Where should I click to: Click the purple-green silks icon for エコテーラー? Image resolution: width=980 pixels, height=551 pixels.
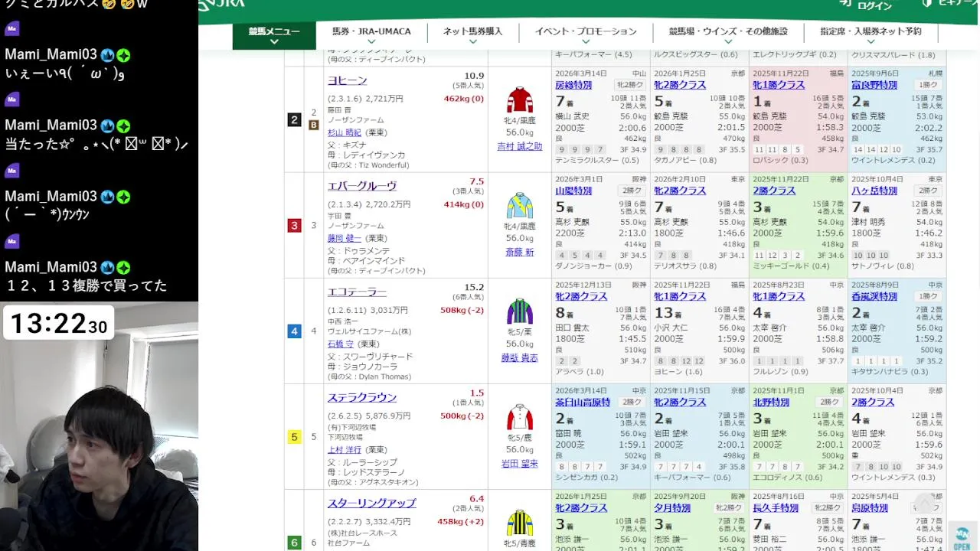(x=520, y=311)
